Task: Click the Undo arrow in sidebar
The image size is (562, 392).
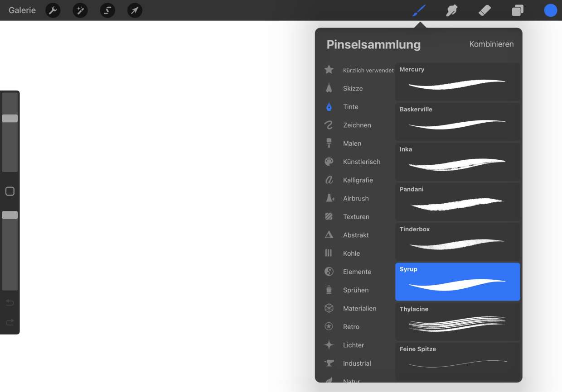Action: [10, 302]
